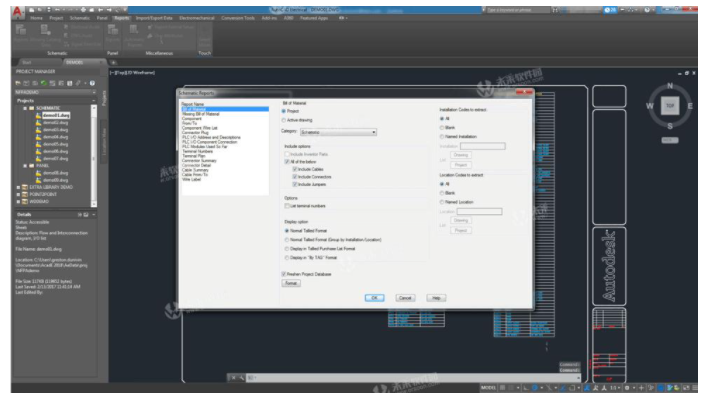702x396 pixels.
Task: Enable List terminal numbers checkbox
Action: click(287, 206)
